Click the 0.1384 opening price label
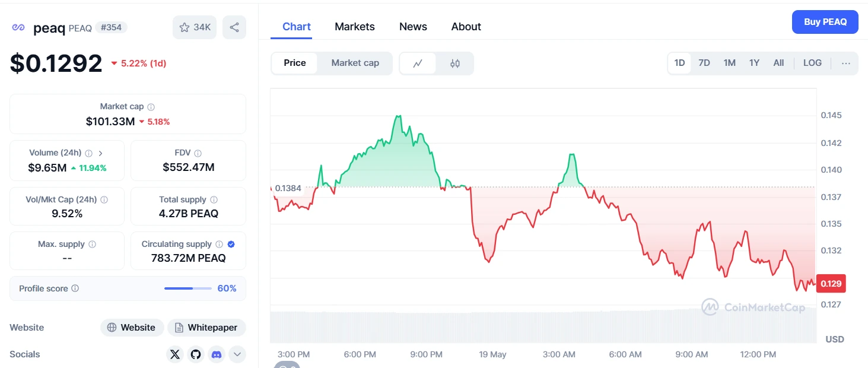Screen dimensions: 868x368 point(288,188)
